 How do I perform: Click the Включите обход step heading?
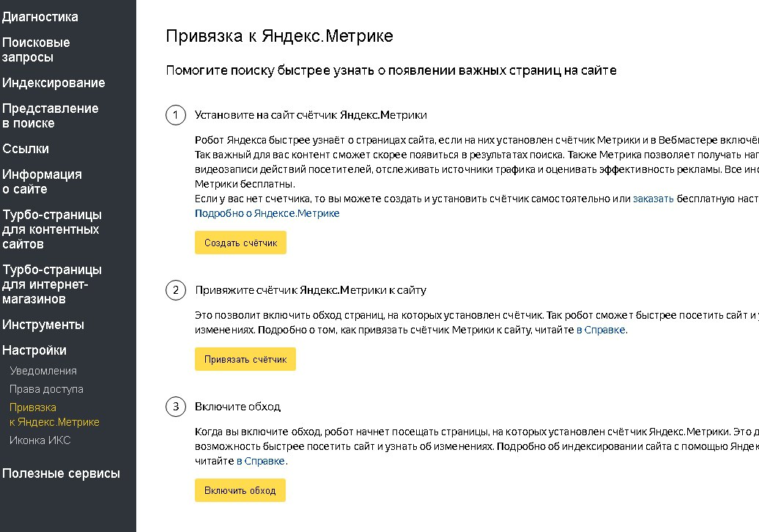237,407
